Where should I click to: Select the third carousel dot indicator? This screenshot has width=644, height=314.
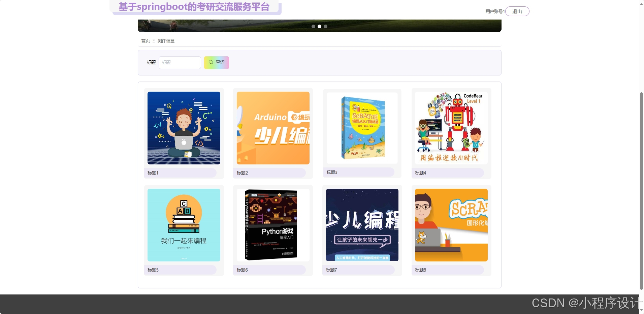coord(325,26)
